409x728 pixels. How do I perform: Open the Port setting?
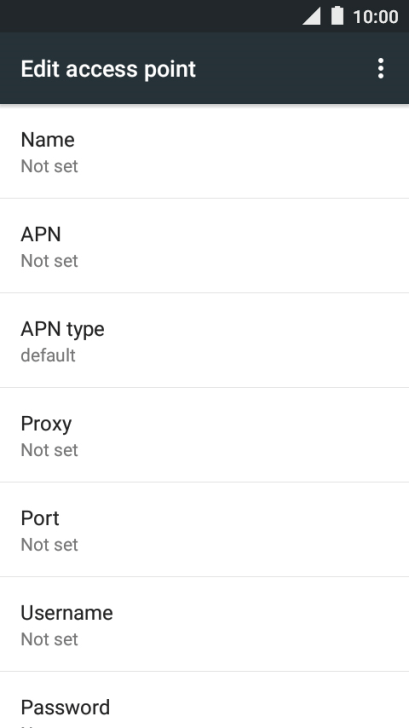[x=204, y=530]
